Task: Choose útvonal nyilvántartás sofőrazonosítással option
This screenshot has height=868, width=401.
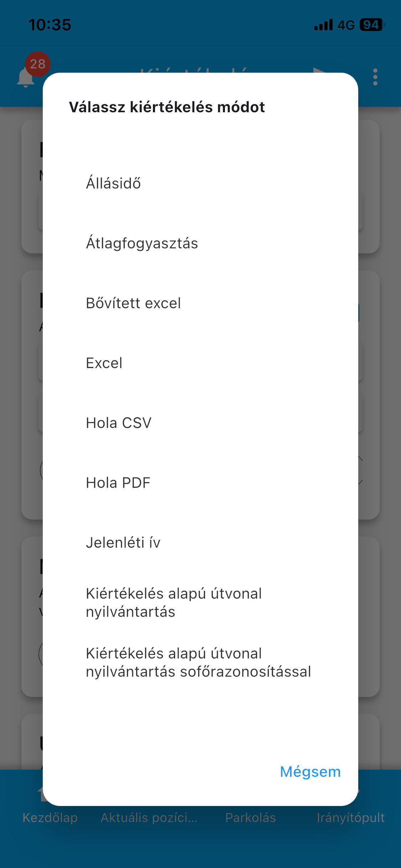Action: coord(198,662)
